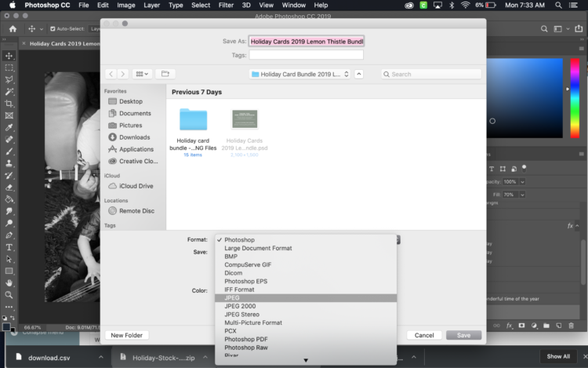Select the Rectangular Marquee tool
Image resolution: width=588 pixels, height=368 pixels.
[x=9, y=68]
